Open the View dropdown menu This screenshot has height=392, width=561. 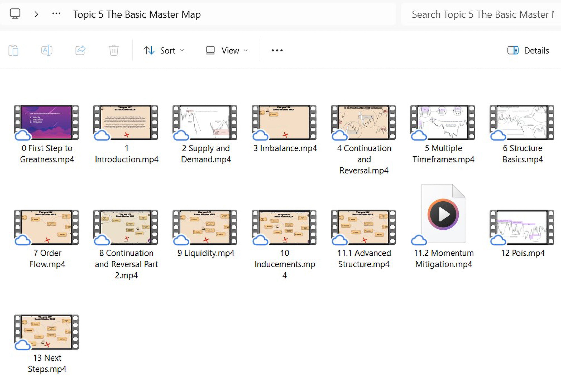227,51
